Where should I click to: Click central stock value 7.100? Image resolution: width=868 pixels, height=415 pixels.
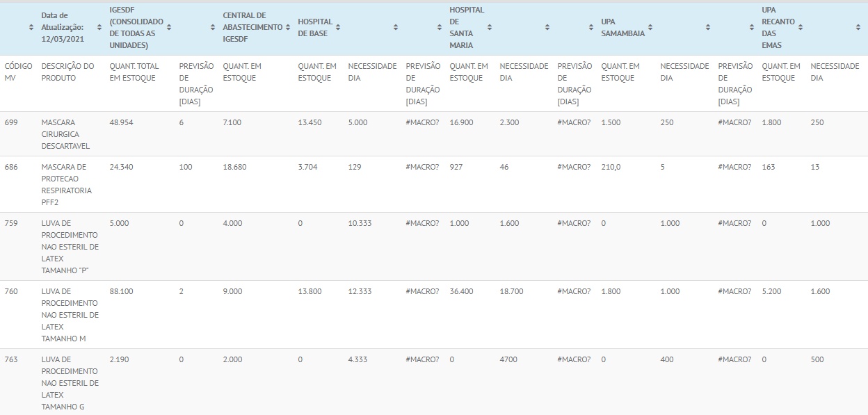232,122
